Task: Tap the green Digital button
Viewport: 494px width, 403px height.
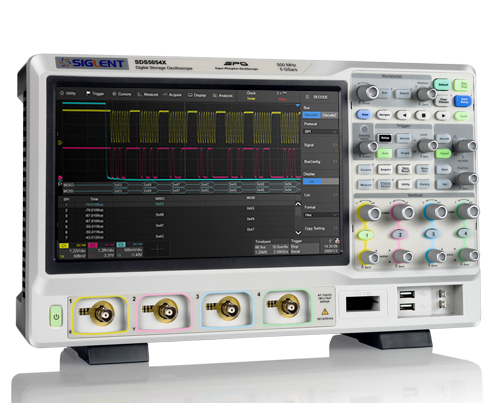Action: pyautogui.click(x=444, y=153)
